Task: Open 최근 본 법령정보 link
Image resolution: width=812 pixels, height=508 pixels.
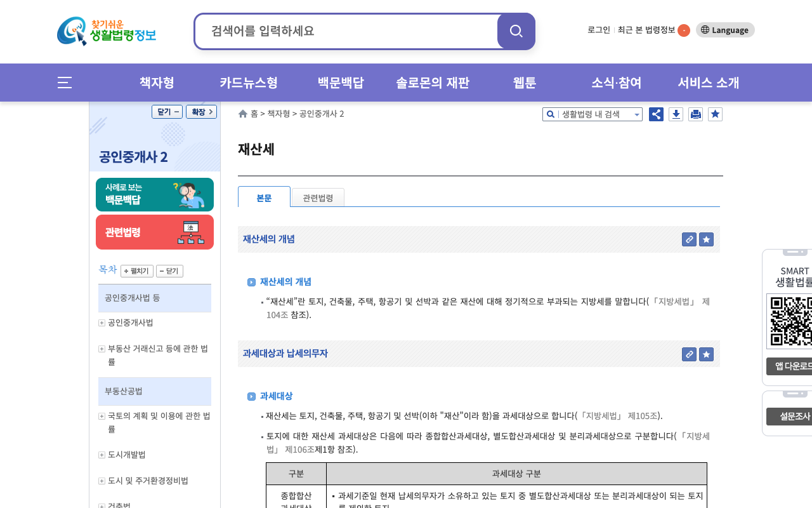Action: [x=646, y=30]
